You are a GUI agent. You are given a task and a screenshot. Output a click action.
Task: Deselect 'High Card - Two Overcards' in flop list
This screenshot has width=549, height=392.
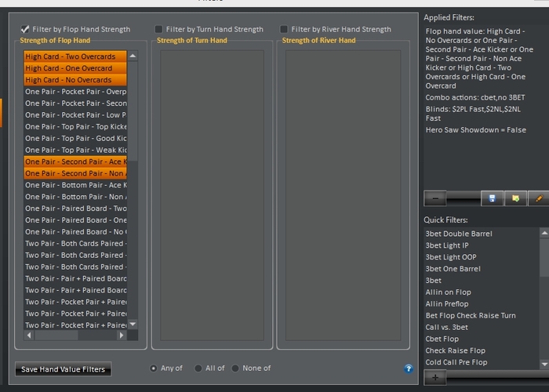(x=75, y=56)
